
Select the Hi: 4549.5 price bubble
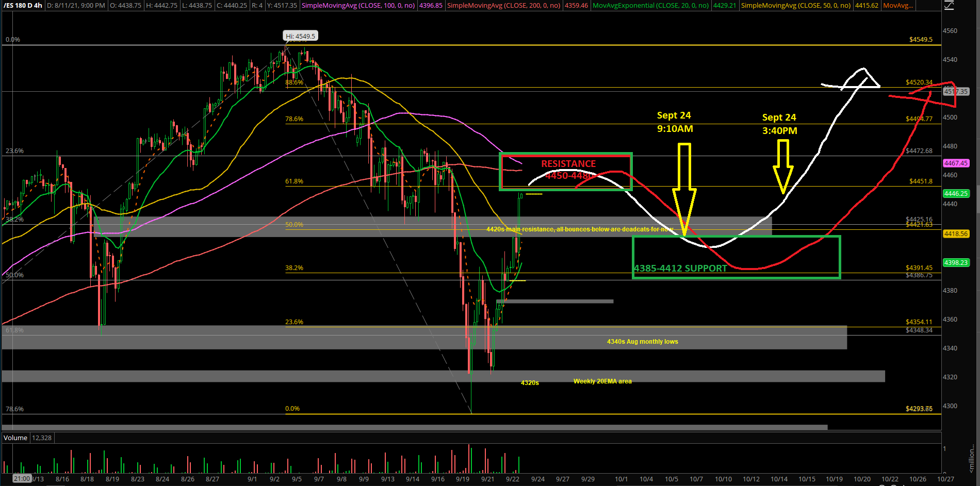point(301,36)
